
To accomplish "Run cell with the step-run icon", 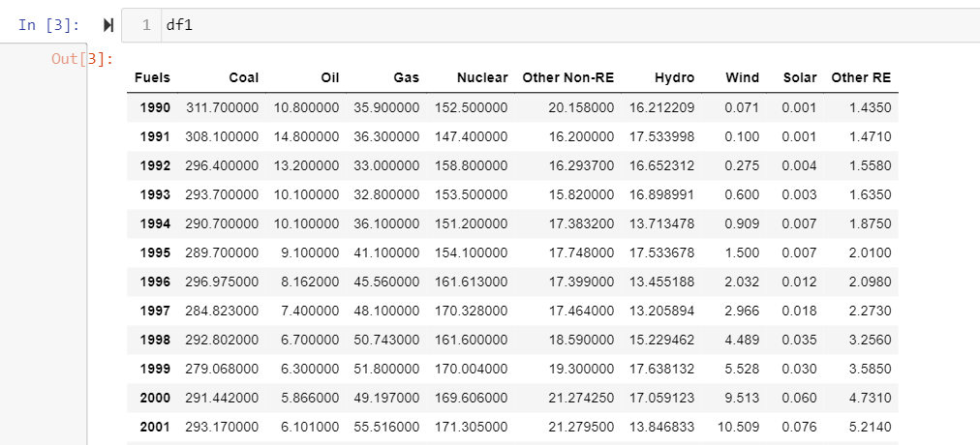I will 108,25.
